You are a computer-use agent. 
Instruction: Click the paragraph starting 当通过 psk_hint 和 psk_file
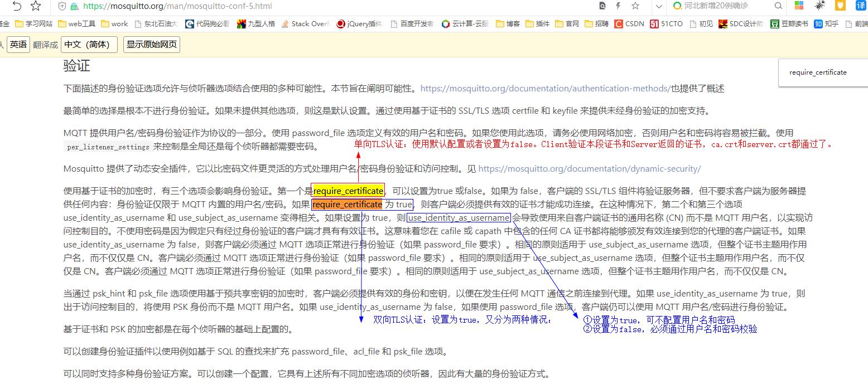click(435, 300)
